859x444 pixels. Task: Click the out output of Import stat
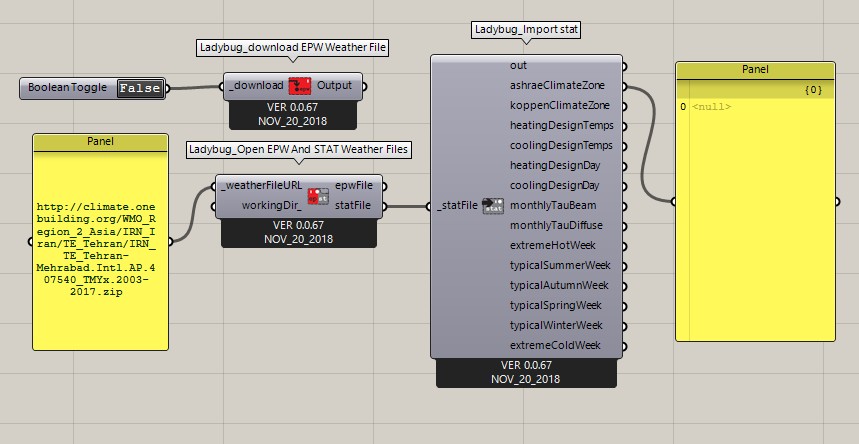[x=518, y=65]
